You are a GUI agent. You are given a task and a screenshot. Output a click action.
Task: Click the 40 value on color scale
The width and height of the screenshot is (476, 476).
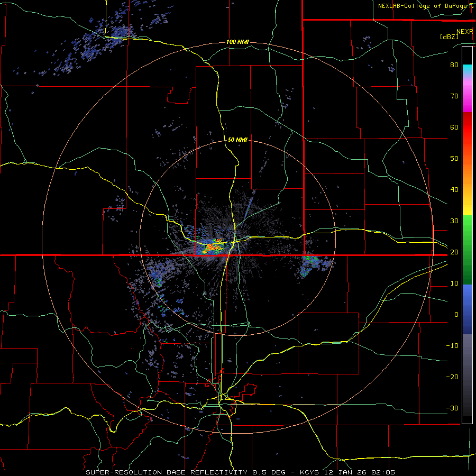coord(454,190)
